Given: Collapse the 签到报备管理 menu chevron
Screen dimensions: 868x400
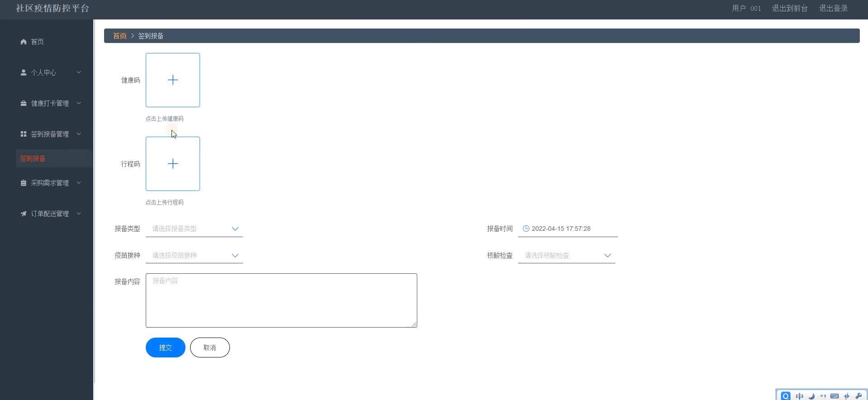Looking at the screenshot, I should (x=79, y=134).
